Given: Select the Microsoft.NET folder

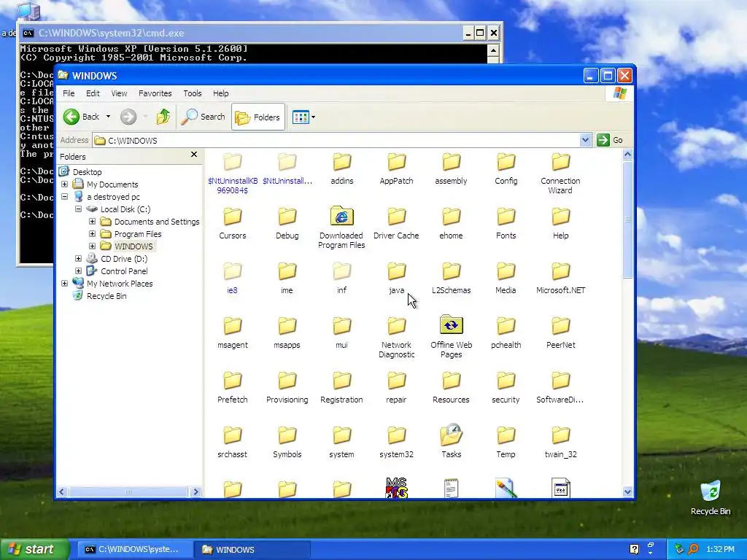Looking at the screenshot, I should 561,278.
